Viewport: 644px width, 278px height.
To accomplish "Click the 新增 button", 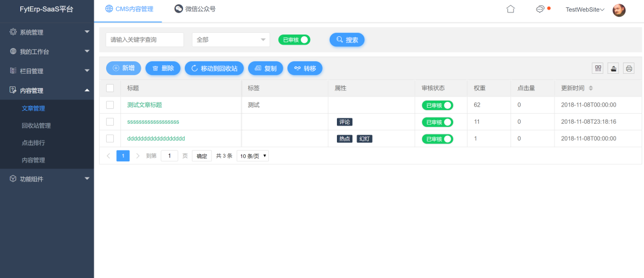I will pyautogui.click(x=123, y=68).
